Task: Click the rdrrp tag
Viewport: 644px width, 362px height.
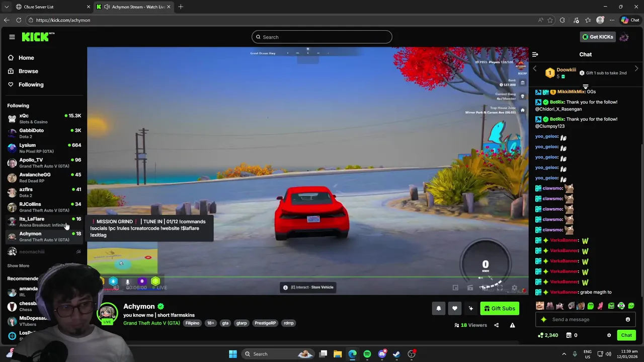Action: (x=288, y=323)
